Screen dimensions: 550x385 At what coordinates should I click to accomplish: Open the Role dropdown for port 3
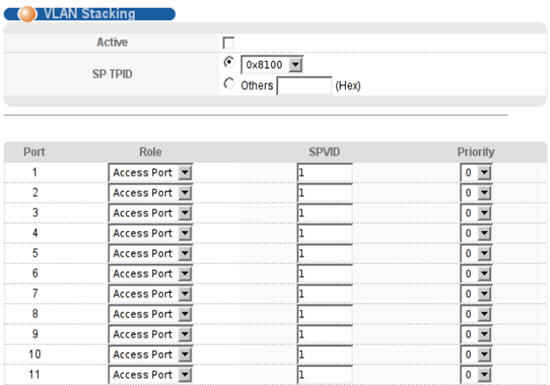150,213
